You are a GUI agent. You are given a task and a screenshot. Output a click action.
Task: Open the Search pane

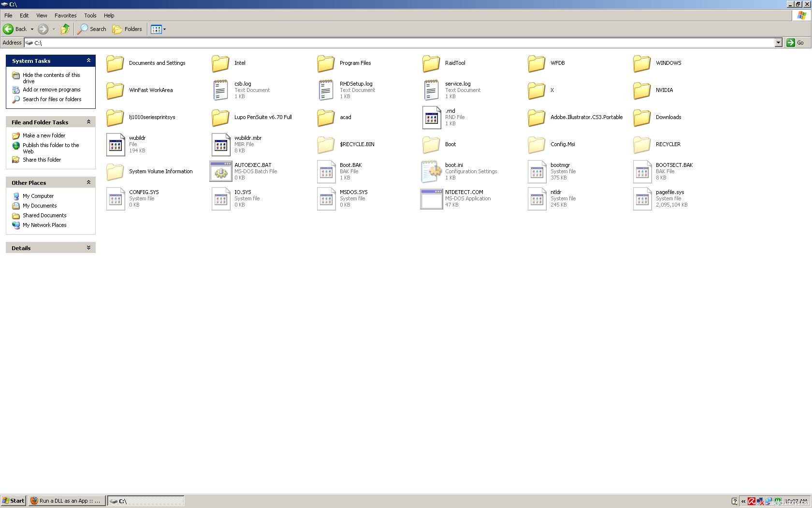92,29
